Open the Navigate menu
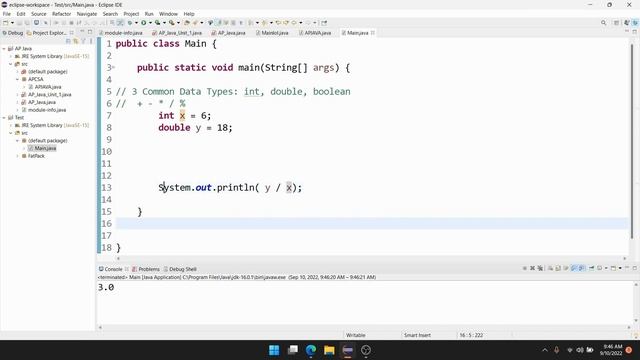The width and height of the screenshot is (640, 360). (87, 14)
